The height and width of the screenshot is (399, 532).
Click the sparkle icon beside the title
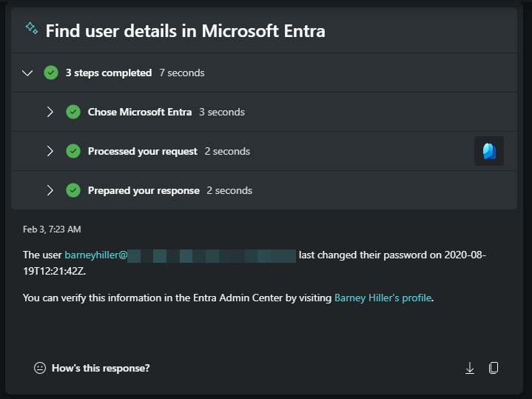32,28
